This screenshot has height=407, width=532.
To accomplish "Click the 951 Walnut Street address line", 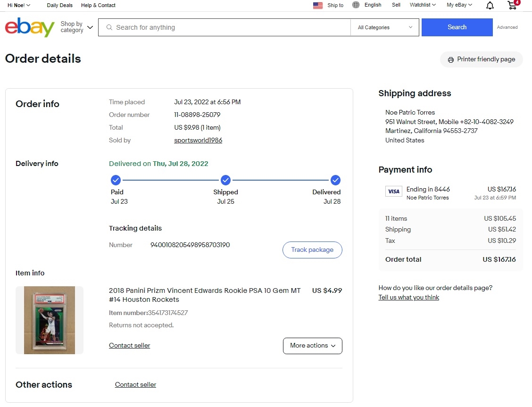I will 449,122.
